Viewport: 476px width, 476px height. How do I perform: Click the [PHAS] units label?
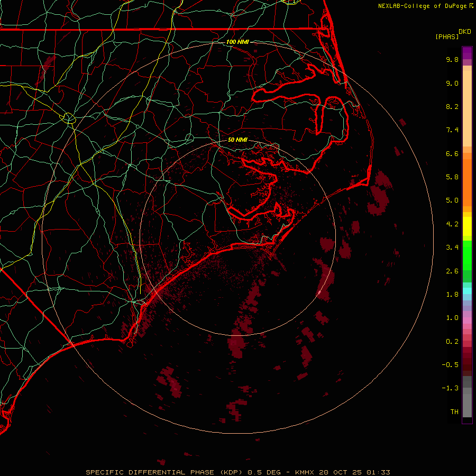[x=447, y=36]
